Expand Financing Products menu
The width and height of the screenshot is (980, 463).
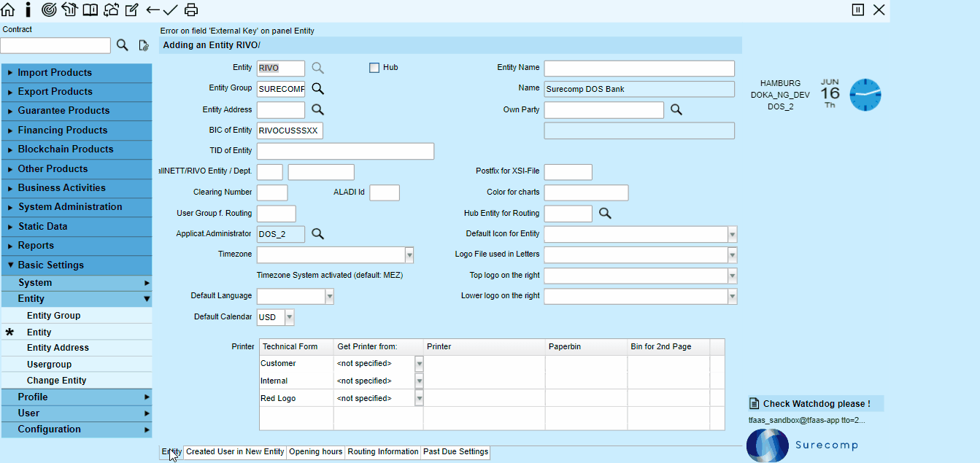[x=77, y=131]
